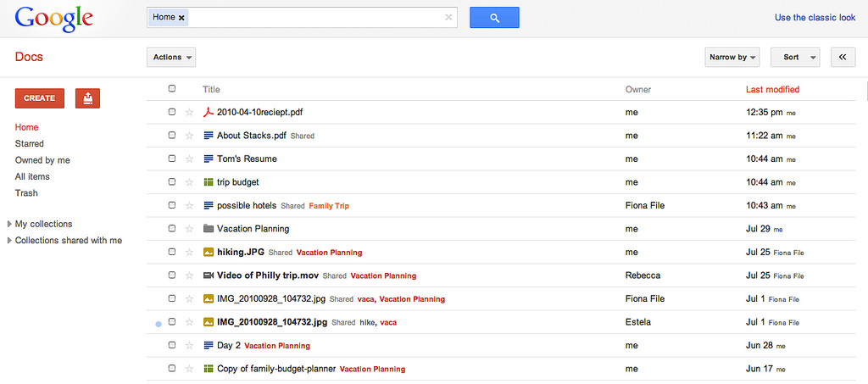Screen dimensions: 868x384
Task: Sort by the Last modified column header
Action: (772, 90)
